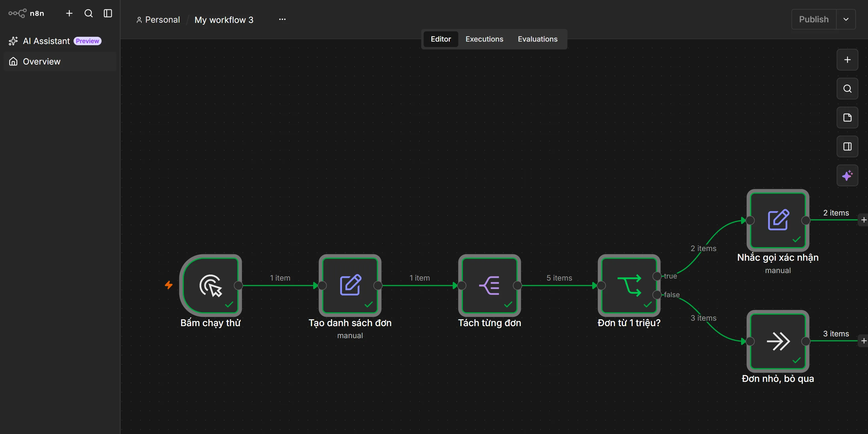The height and width of the screenshot is (434, 868).
Task: Select the Bấm chạy thử trigger node
Action: point(211,285)
